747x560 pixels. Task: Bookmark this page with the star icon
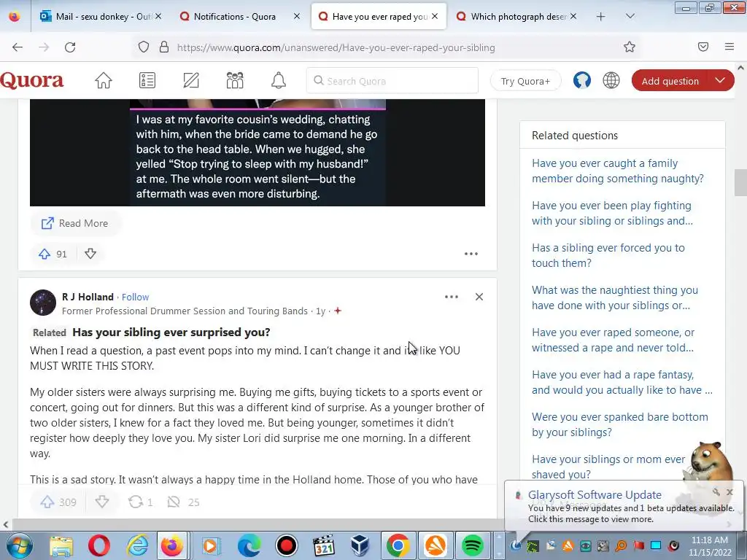[630, 47]
